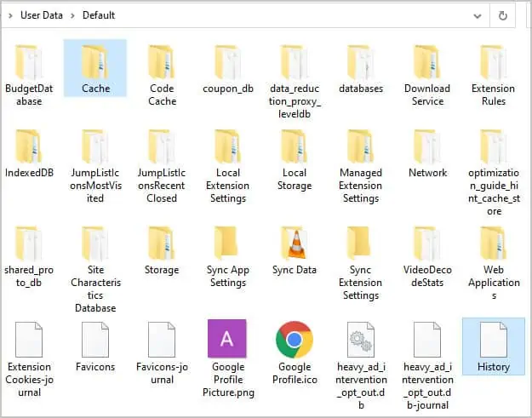Click the "History" file name label
Viewport: 532px width, 418px height.
tap(494, 367)
